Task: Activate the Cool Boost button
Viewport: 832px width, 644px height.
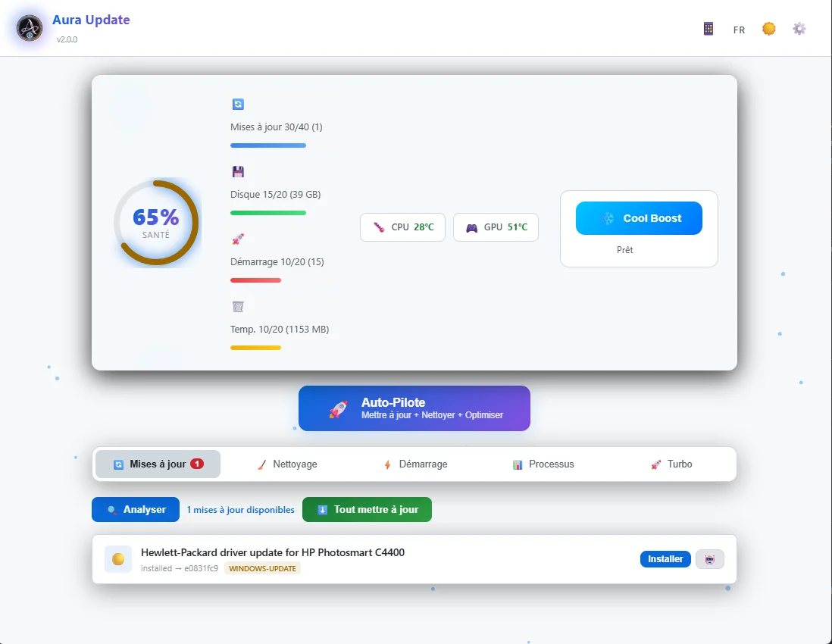Action: [x=639, y=218]
